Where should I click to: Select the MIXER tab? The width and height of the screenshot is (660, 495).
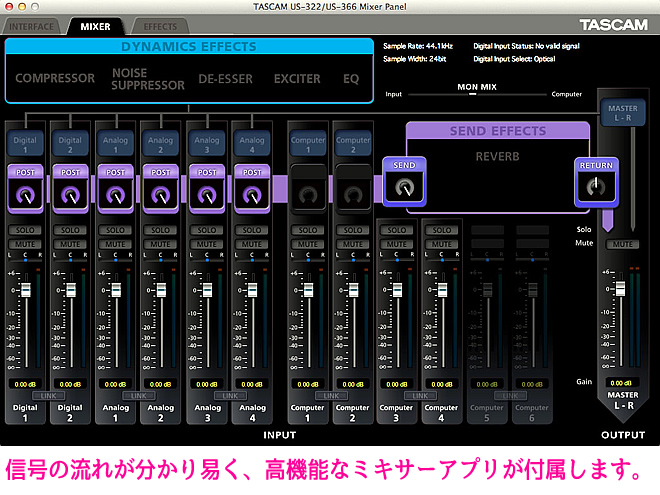(96, 27)
